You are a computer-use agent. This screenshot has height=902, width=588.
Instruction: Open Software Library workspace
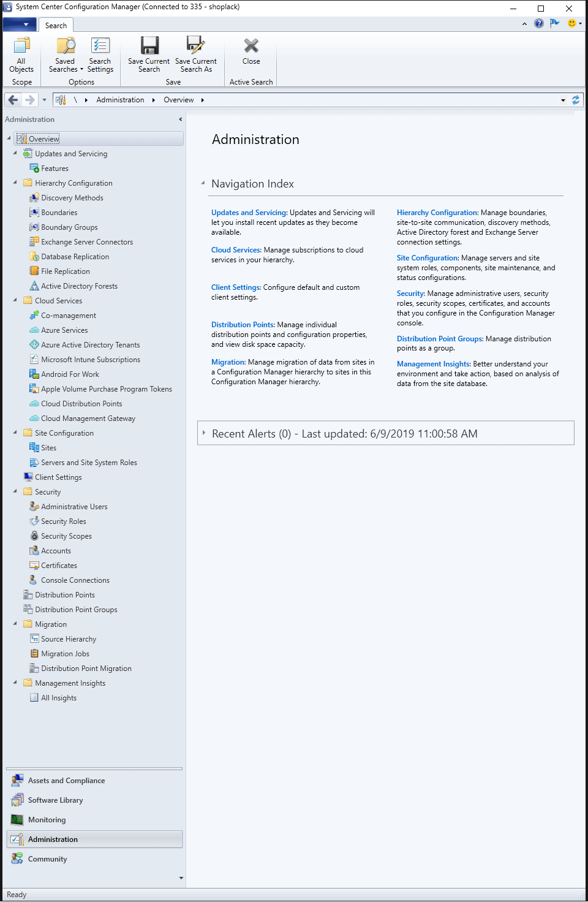pyautogui.click(x=95, y=800)
